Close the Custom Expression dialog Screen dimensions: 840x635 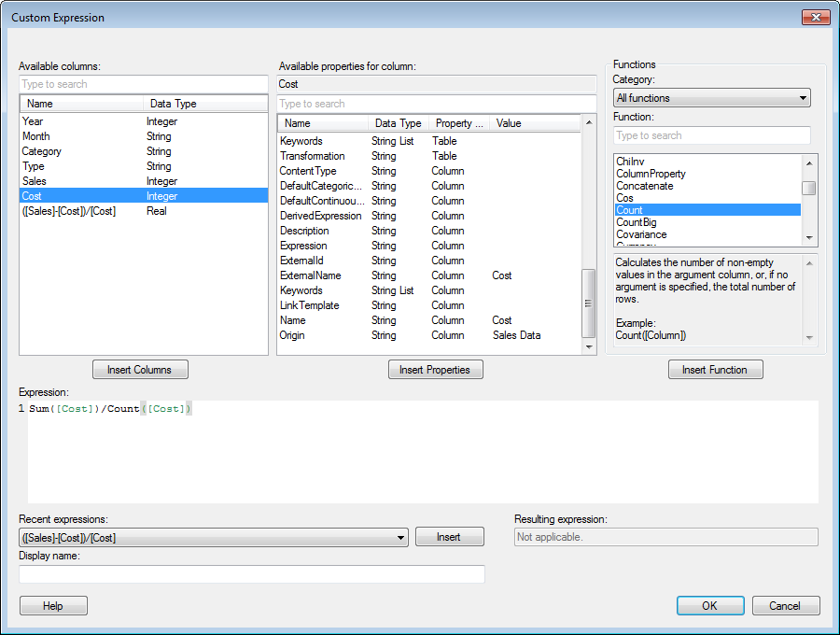(x=814, y=18)
